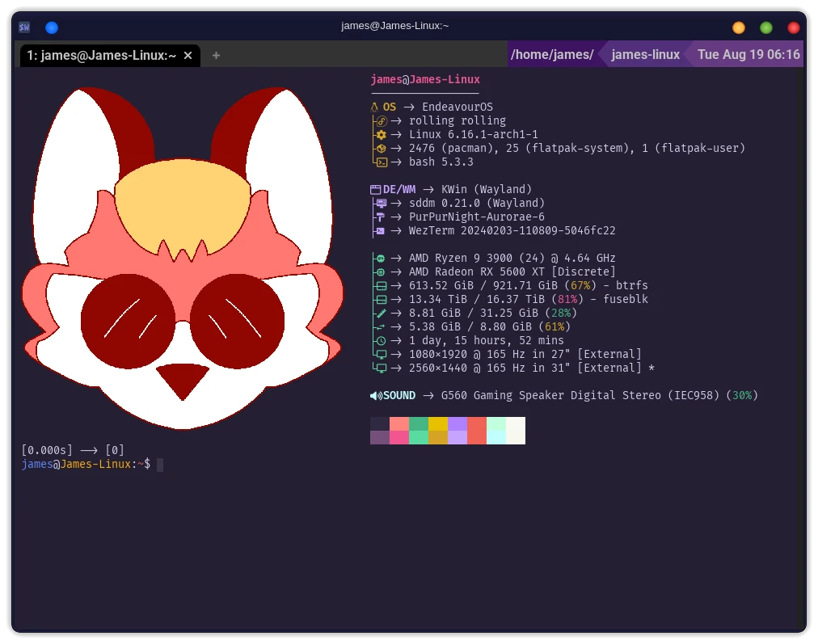The height and width of the screenshot is (644, 818).
Task: Click the disk icon beside the btrfs usage line
Action: (x=382, y=286)
